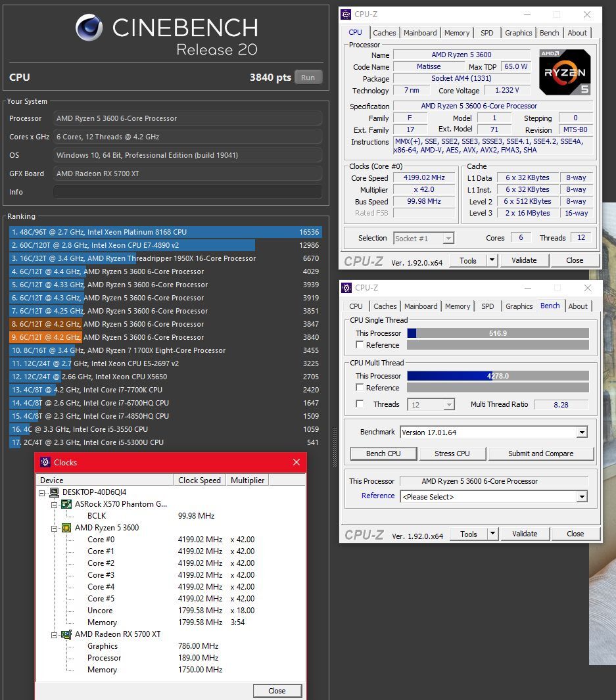Image resolution: width=616 pixels, height=700 pixels.
Task: Click Close button in upper CPU-Z window
Action: coord(575,260)
